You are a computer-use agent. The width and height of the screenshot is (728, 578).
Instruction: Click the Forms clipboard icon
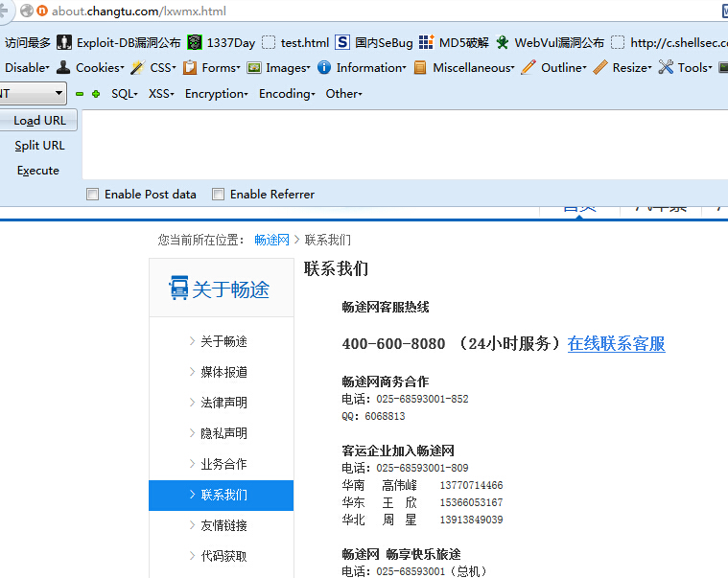pos(189,67)
